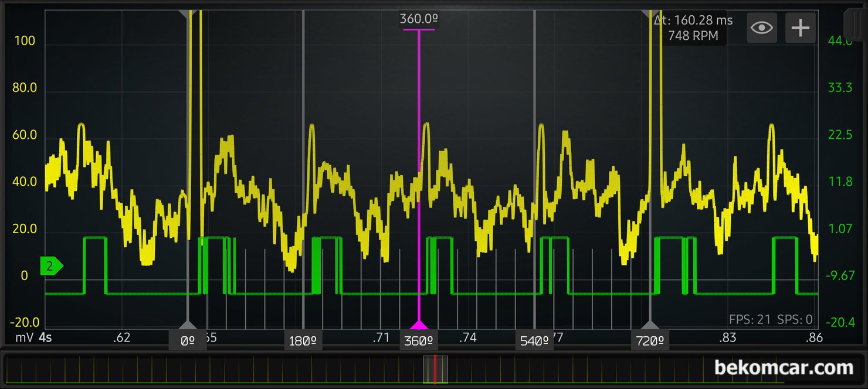Toggle cursor visibility with the eye icon
868x389 pixels.
point(761,28)
